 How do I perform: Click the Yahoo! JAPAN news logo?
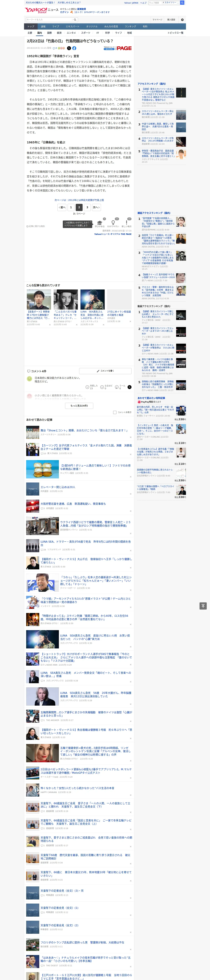click(42, 10)
